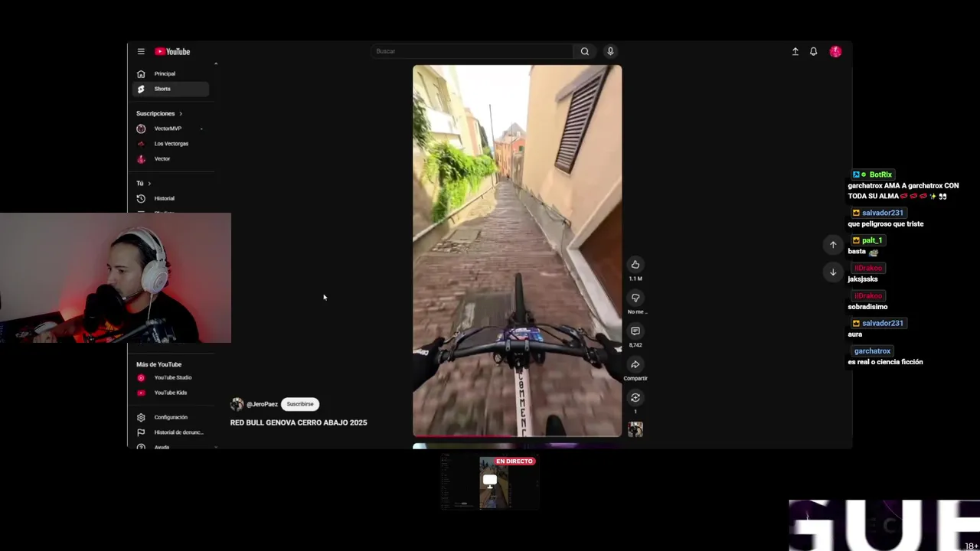
Task: Click palt_1 username in chat
Action: pyautogui.click(x=872, y=240)
